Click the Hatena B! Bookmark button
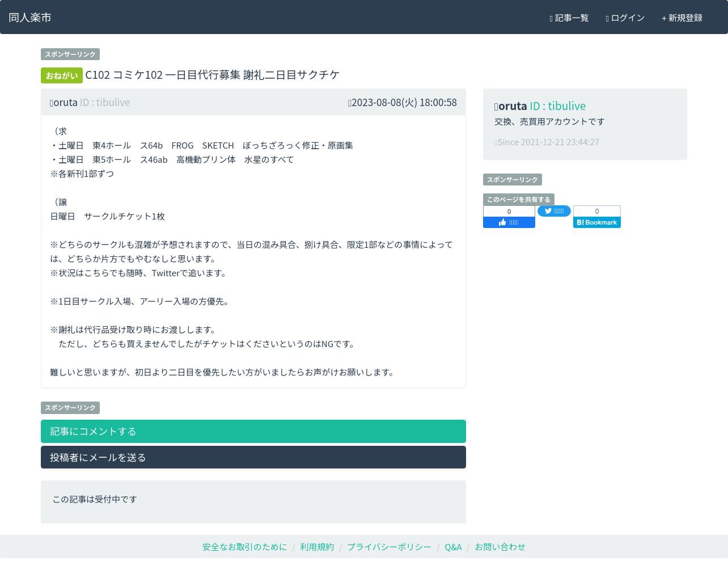 pos(597,223)
